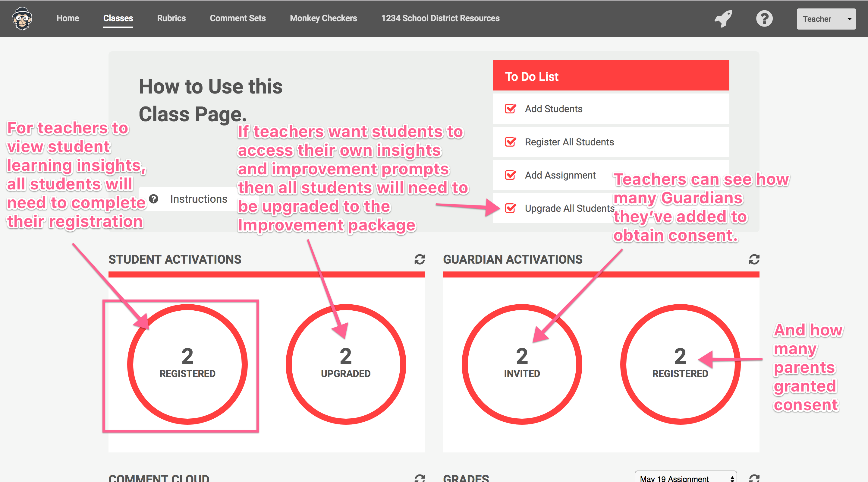Image resolution: width=868 pixels, height=482 pixels.
Task: Click the Instructions button
Action: tap(199, 199)
